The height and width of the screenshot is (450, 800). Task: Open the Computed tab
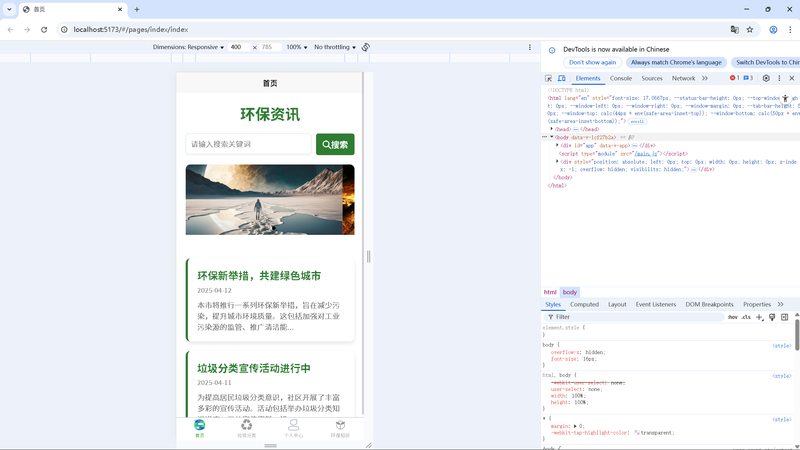[584, 304]
